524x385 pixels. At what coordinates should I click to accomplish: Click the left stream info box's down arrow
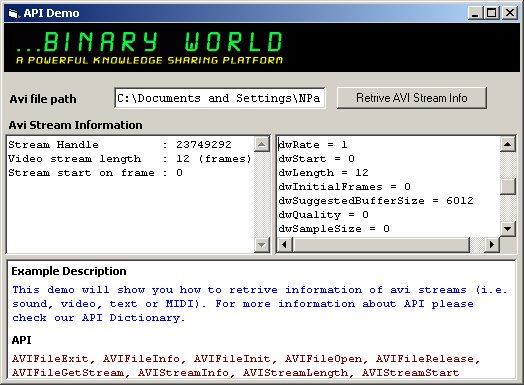pyautogui.click(x=261, y=245)
